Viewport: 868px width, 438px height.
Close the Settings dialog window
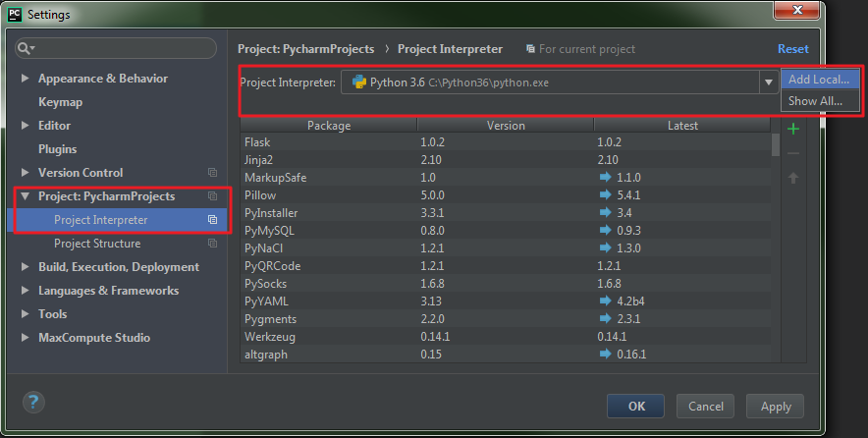point(797,10)
